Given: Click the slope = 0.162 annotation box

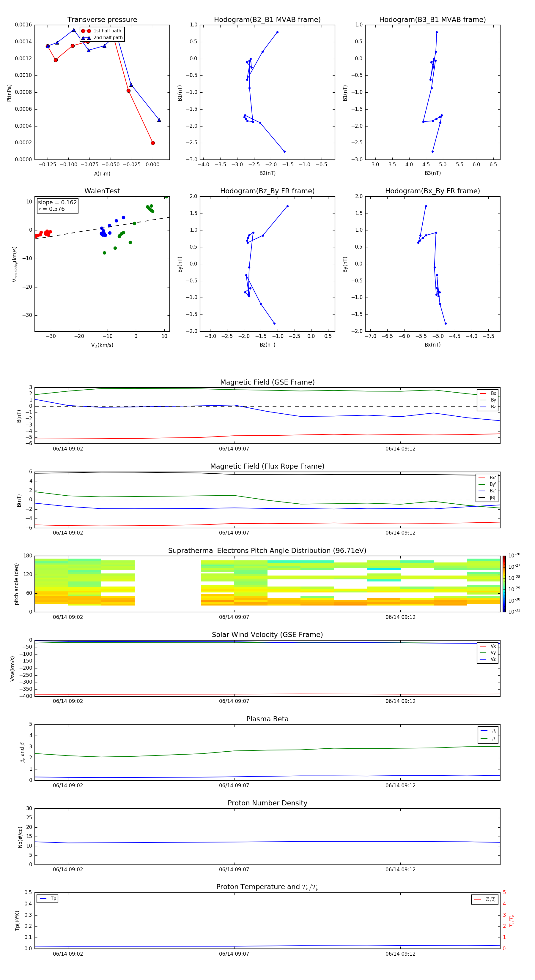Looking at the screenshot, I should point(57,206).
